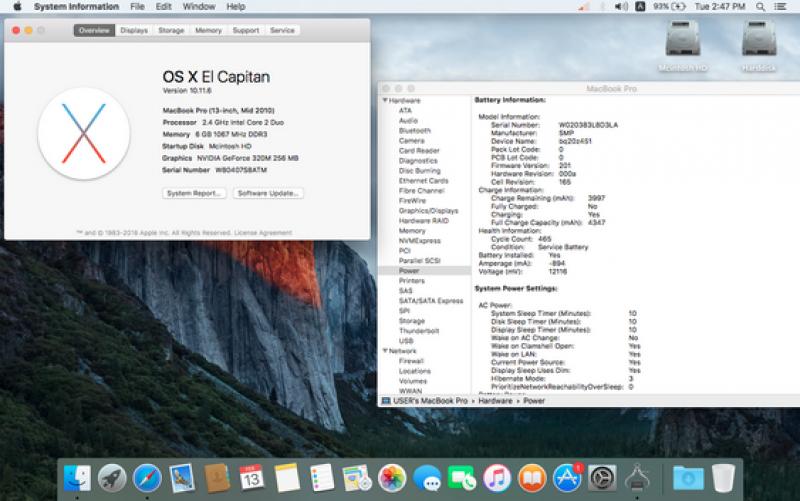The image size is (800, 501).
Task: Collapse the Hardware section triangle
Action: tap(385, 101)
